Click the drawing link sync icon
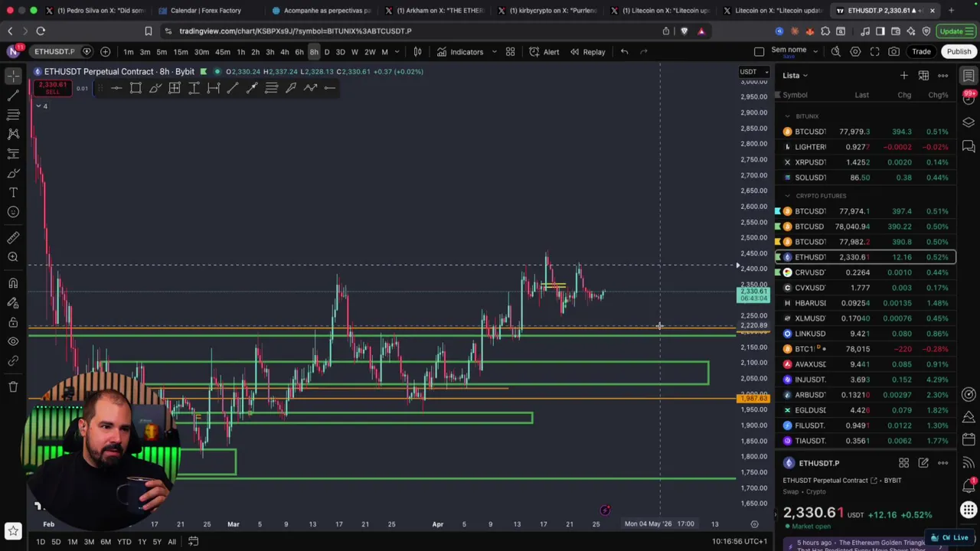The height and width of the screenshot is (551, 980). point(13,360)
